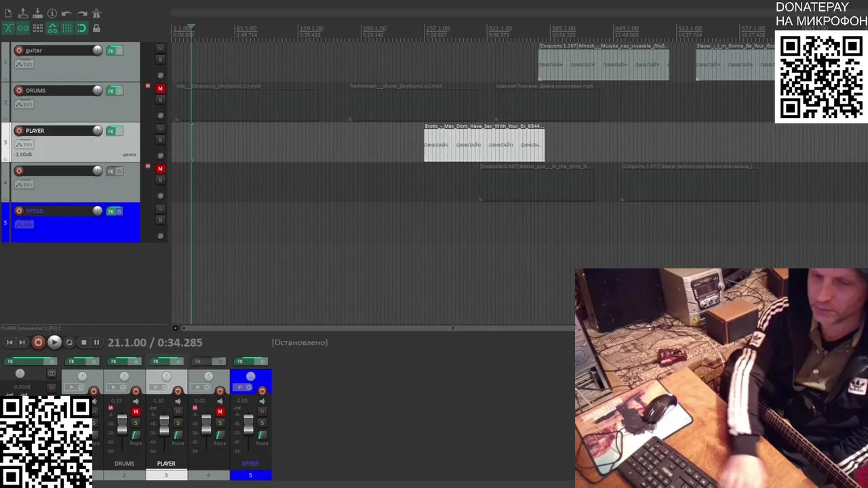Unmute track 4 red M button
Screen dimensions: 868x488
coord(160,169)
